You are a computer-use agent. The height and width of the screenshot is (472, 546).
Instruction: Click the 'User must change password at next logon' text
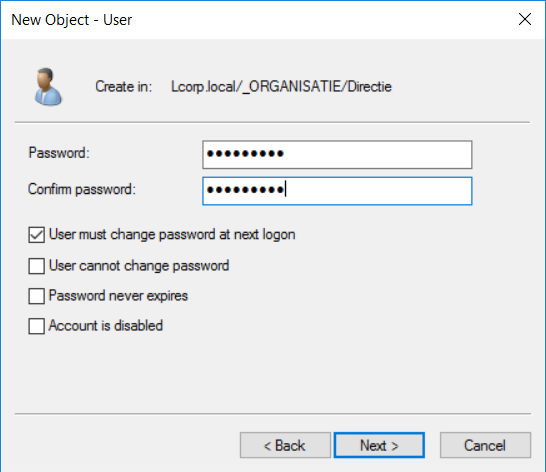pyautogui.click(x=172, y=234)
